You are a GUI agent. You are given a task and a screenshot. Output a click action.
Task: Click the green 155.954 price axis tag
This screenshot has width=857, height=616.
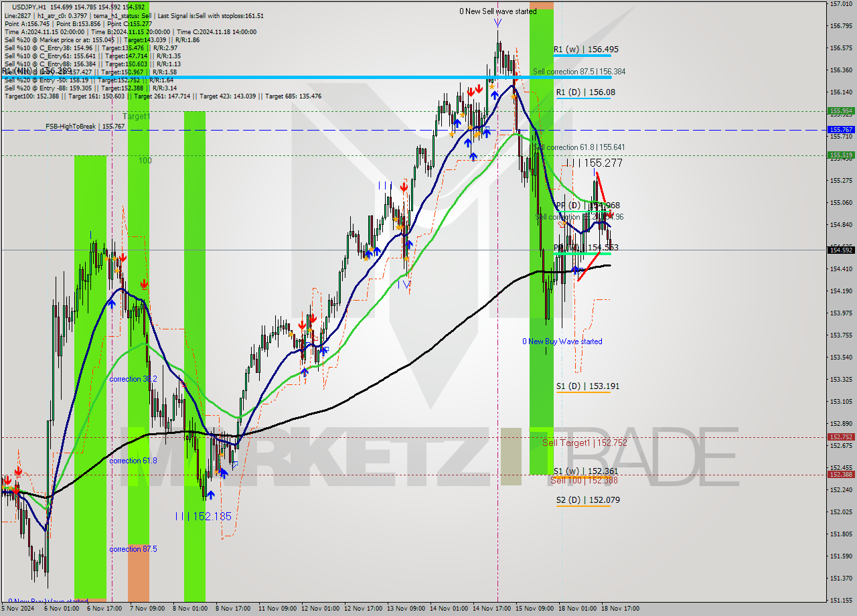(x=841, y=111)
